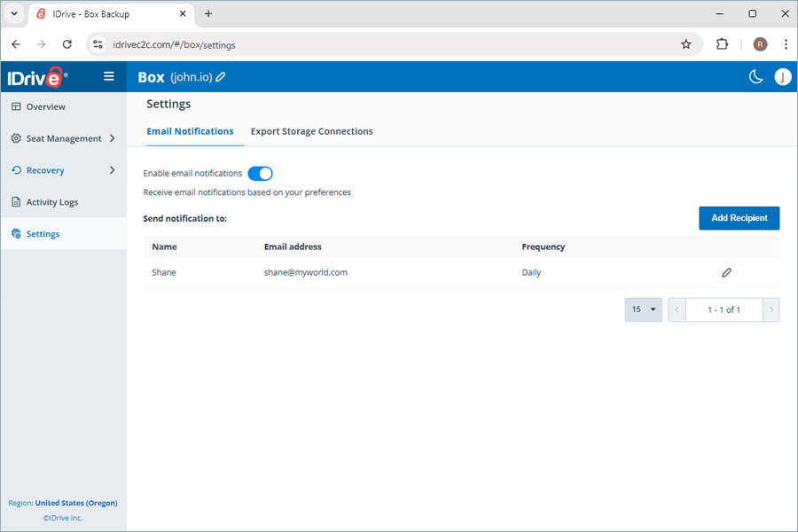Expand the Seat Management menu
Viewport: 798px width, 532px height.
62,138
